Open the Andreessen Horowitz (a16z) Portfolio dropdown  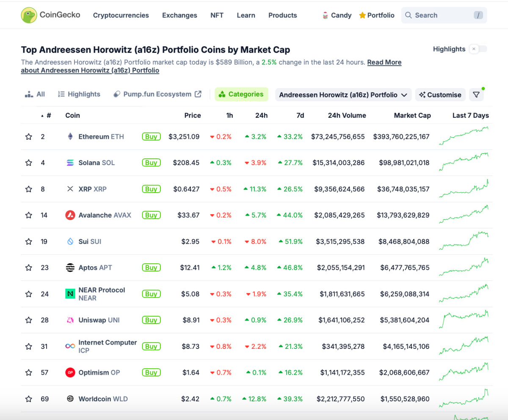pyautogui.click(x=343, y=95)
